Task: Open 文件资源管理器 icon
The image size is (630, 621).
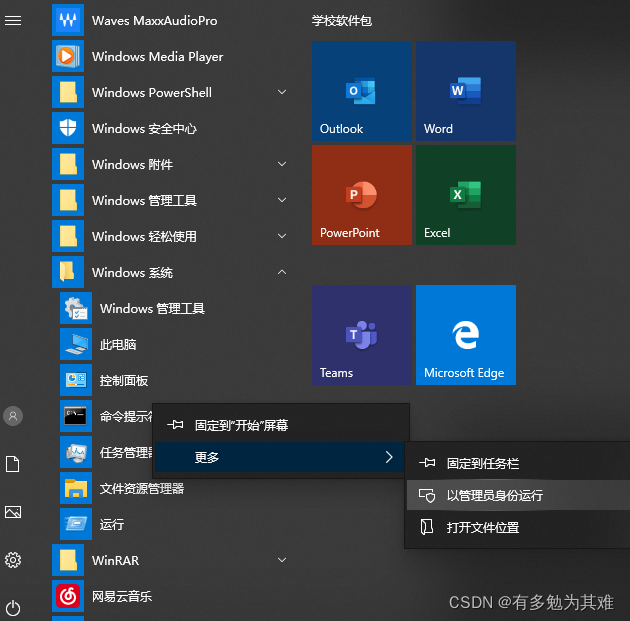Action: point(76,488)
